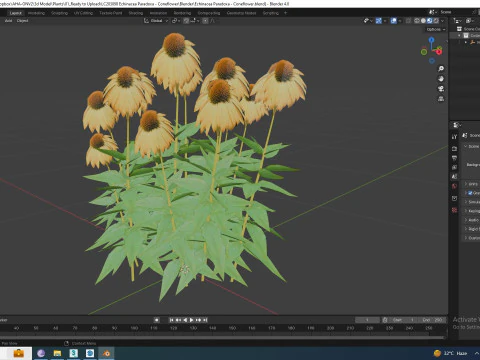Viewport: 480px width, 360px height.
Task: Toggle the camera view icon
Action: tap(441, 89)
